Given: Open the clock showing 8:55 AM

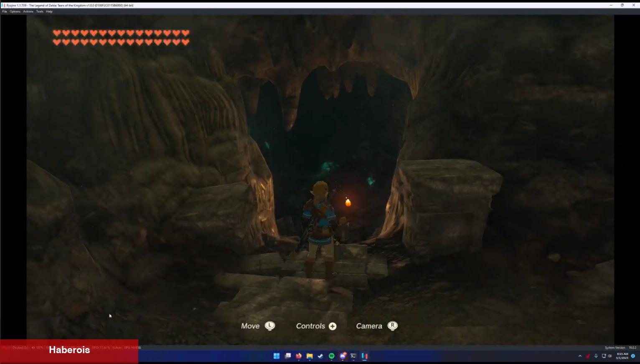Looking at the screenshot, I should tap(622, 356).
